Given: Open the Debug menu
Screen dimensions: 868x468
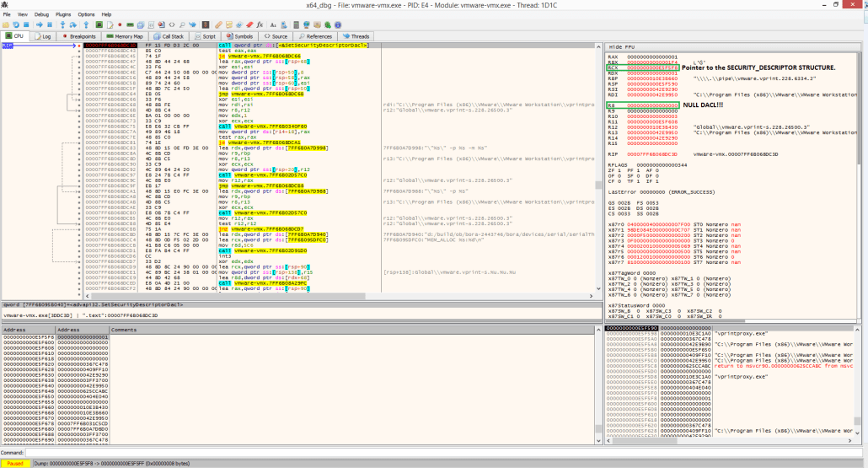Looking at the screenshot, I should coord(41,14).
